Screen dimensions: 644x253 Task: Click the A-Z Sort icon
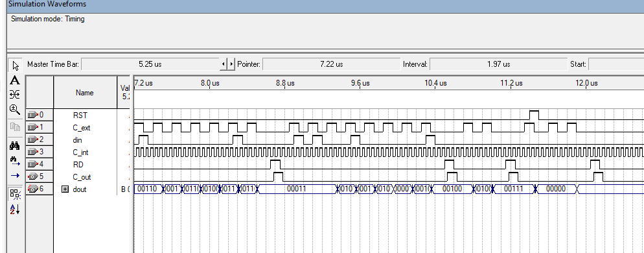[15, 209]
